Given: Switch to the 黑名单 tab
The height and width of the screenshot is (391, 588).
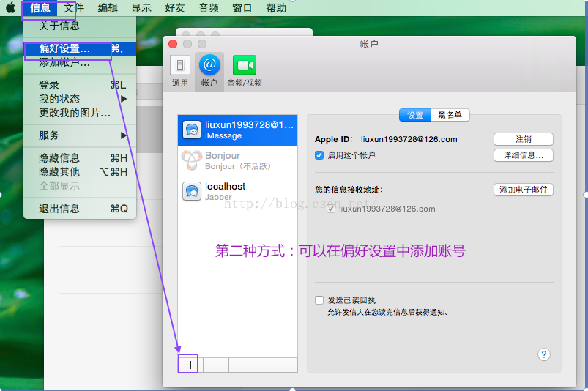Looking at the screenshot, I should (x=450, y=115).
